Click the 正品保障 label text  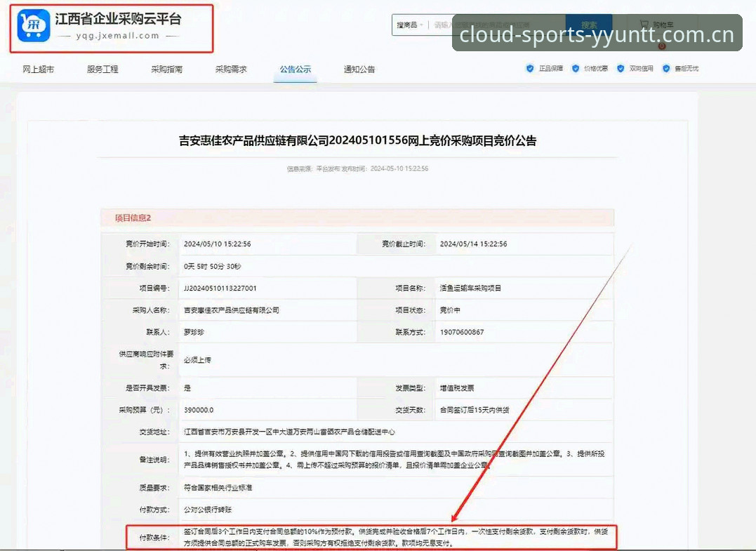(550, 69)
